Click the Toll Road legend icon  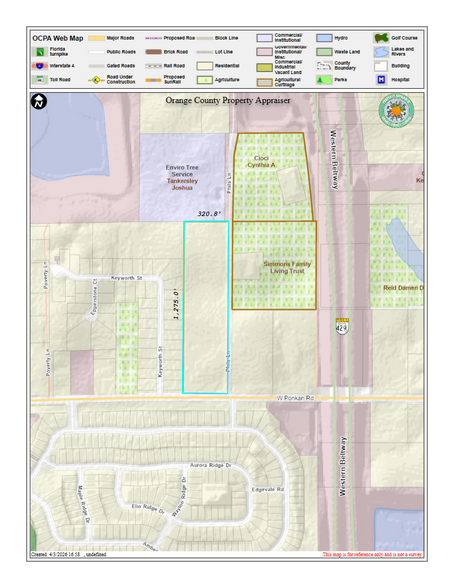[40, 80]
